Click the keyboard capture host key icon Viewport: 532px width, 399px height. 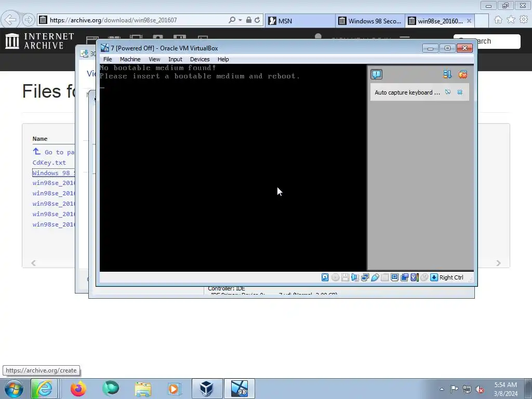(x=434, y=277)
